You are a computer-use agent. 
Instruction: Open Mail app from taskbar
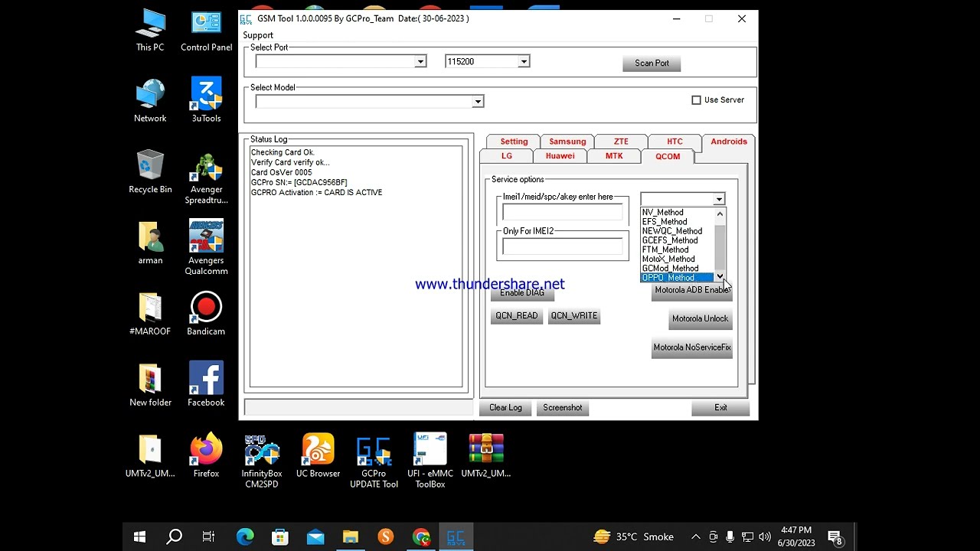coord(315,537)
